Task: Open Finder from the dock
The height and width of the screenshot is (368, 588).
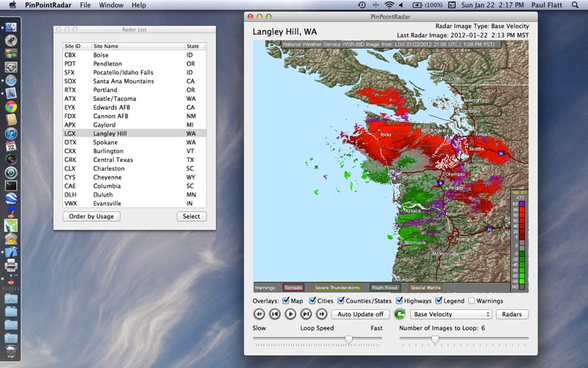Action: tap(11, 27)
